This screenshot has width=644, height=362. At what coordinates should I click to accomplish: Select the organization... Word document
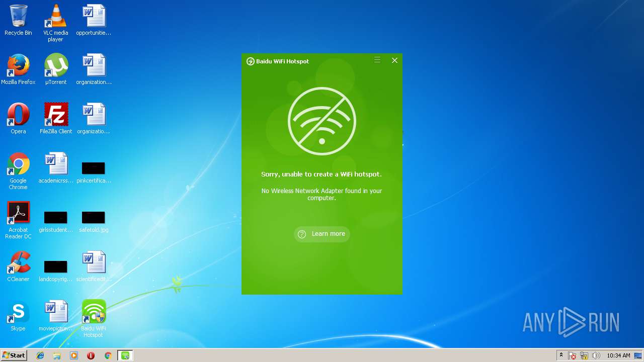click(94, 69)
